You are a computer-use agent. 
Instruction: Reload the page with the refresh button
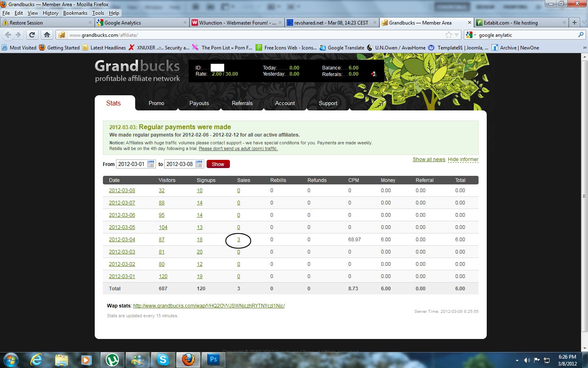[32, 35]
